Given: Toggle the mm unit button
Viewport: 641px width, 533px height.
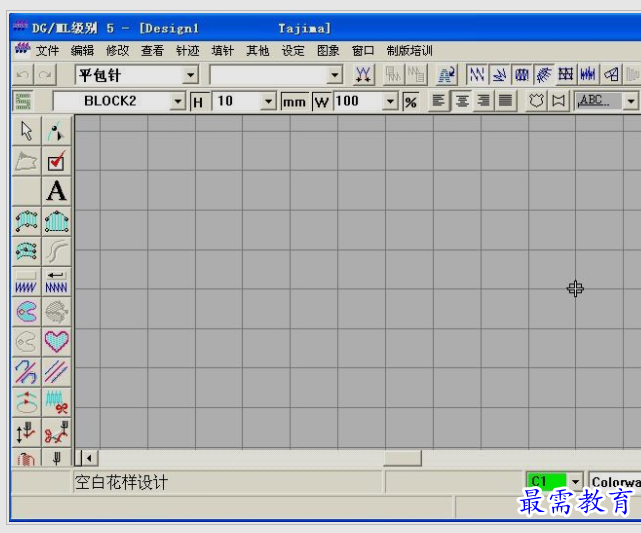Looking at the screenshot, I should pos(294,101).
